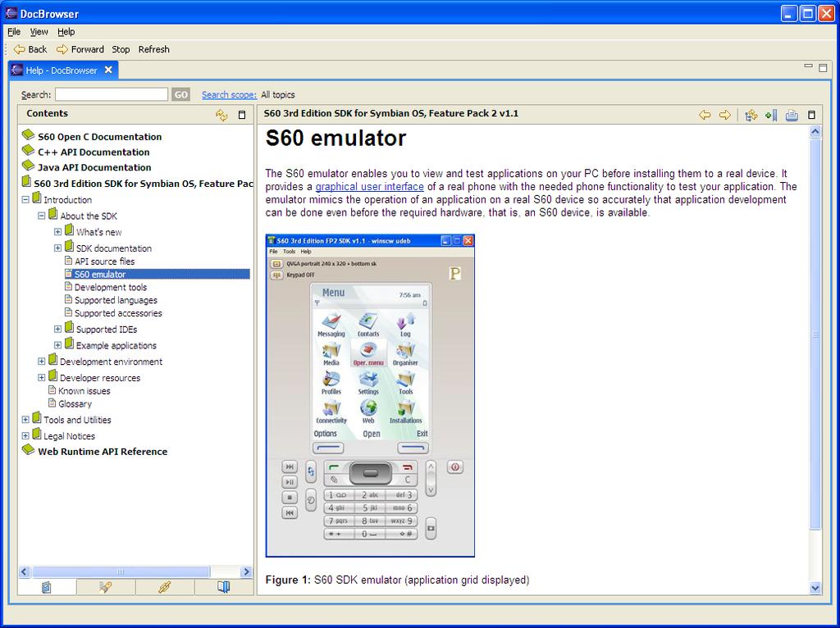Open the API source files topic
Image resolution: width=840 pixels, height=628 pixels.
point(104,262)
